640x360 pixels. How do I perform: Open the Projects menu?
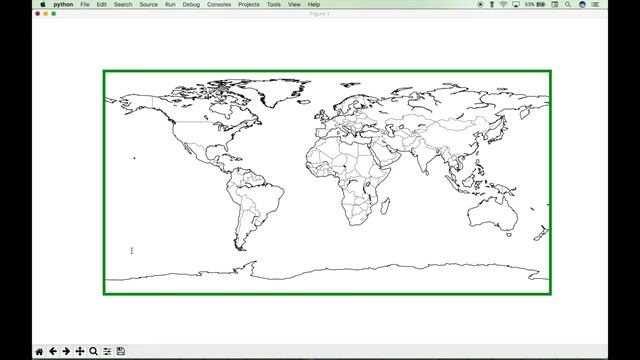point(249,4)
